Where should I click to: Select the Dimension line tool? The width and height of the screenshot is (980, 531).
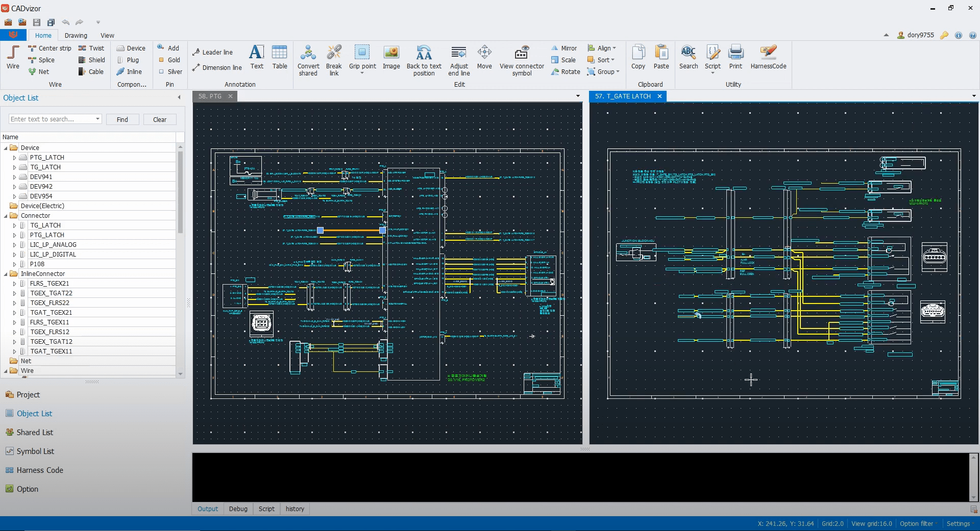217,67
